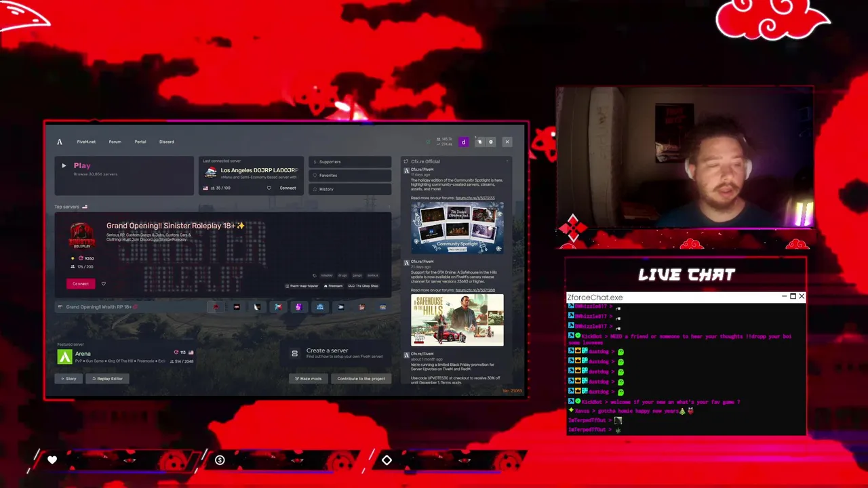
Task: Open the Supporters list
Action: (x=350, y=162)
